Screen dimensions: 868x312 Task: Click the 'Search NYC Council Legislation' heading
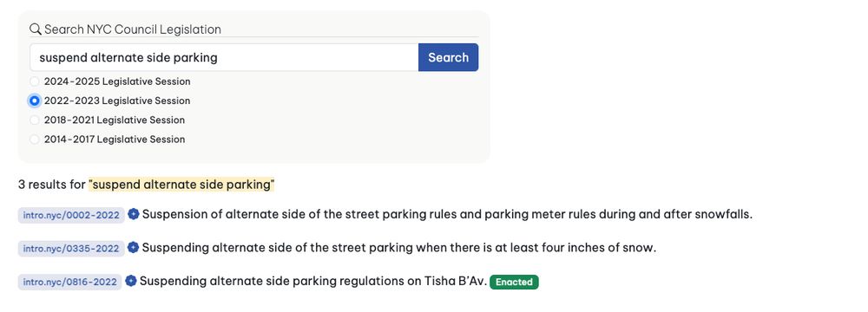click(133, 29)
